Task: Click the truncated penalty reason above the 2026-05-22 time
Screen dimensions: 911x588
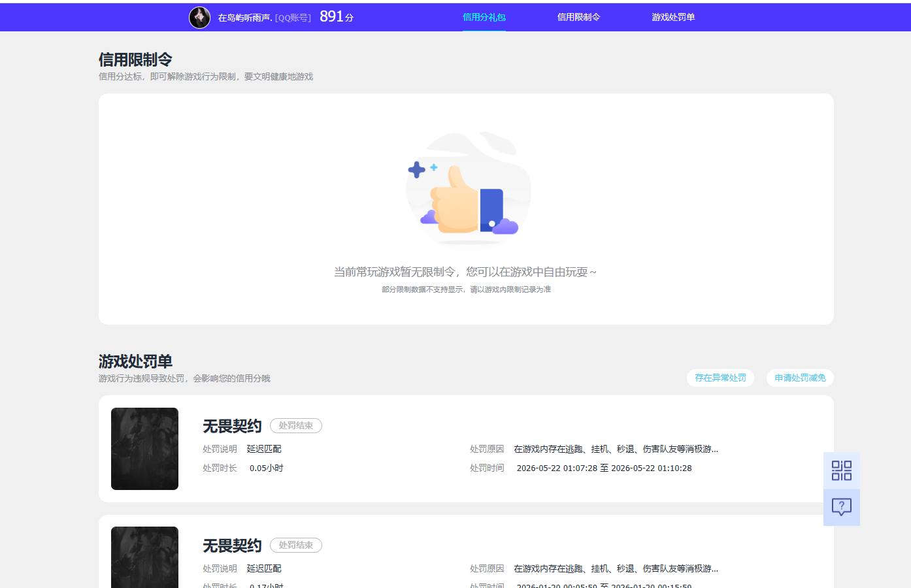Action: click(x=616, y=449)
